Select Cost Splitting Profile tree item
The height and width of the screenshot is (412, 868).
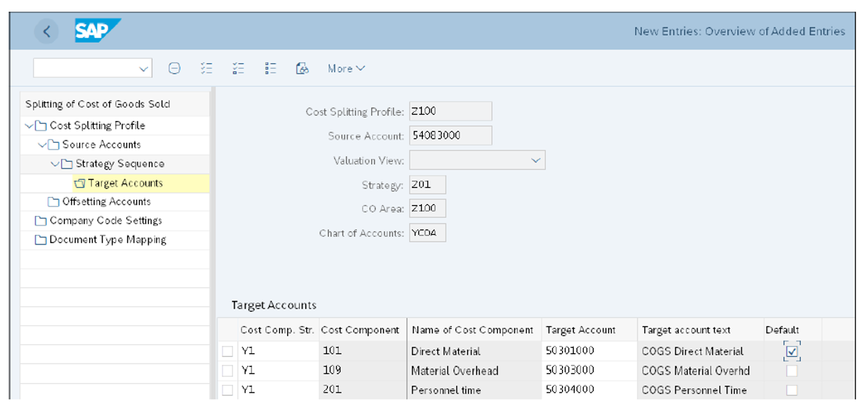97,126
